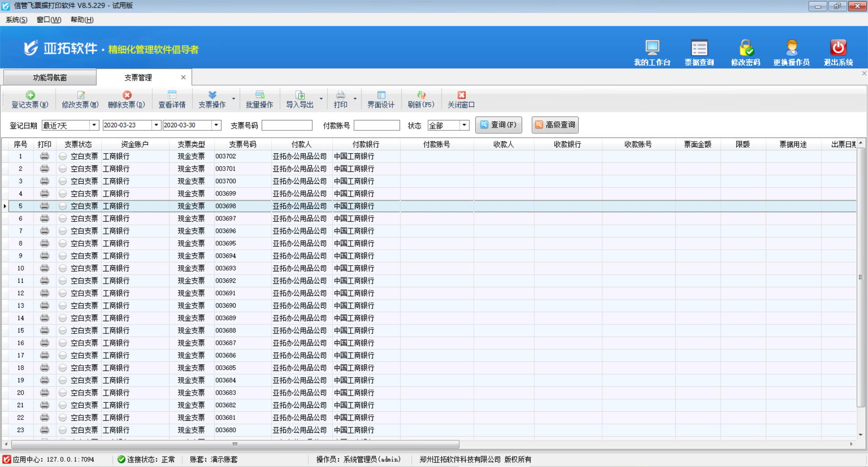This screenshot has height=467, width=868.
Task: Click the horizontal scrollbar thumb
Action: [x=235, y=444]
